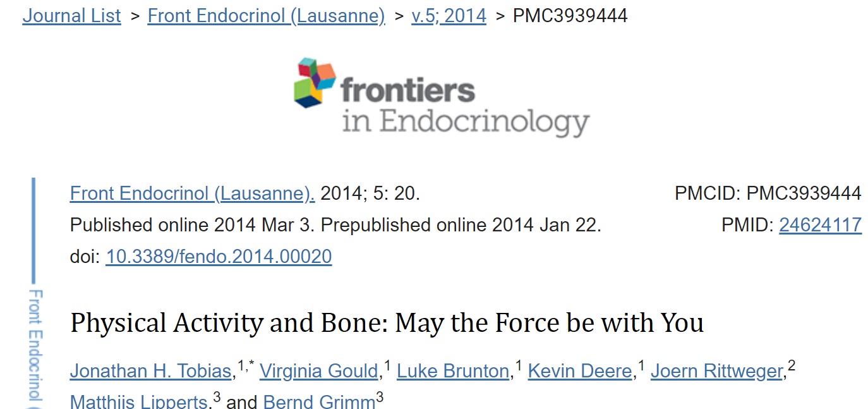This screenshot has width=868, height=409.
Task: Click the PMC3939444 breadcrumb text
Action: pyautogui.click(x=570, y=16)
